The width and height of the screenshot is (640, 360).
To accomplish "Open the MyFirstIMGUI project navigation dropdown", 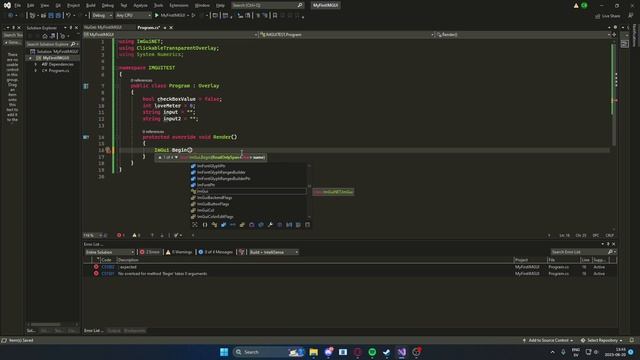I will coord(170,35).
